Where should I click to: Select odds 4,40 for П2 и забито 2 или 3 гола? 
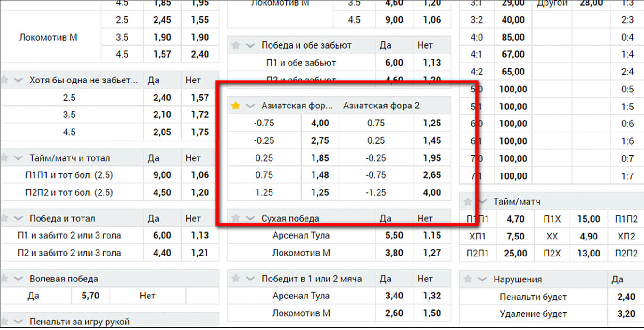coord(163,253)
